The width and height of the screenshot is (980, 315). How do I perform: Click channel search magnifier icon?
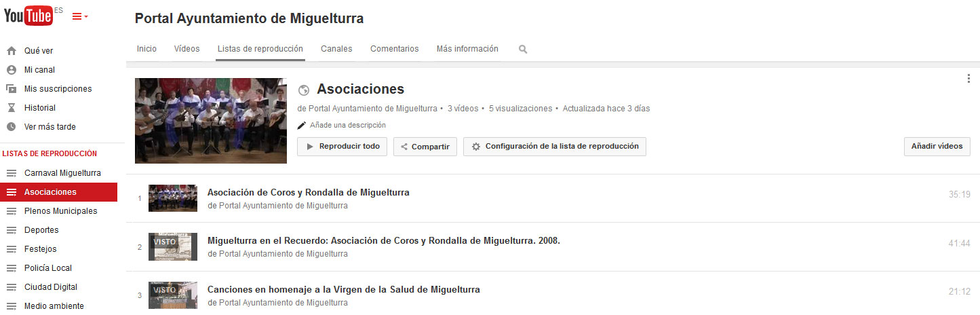[x=523, y=50]
